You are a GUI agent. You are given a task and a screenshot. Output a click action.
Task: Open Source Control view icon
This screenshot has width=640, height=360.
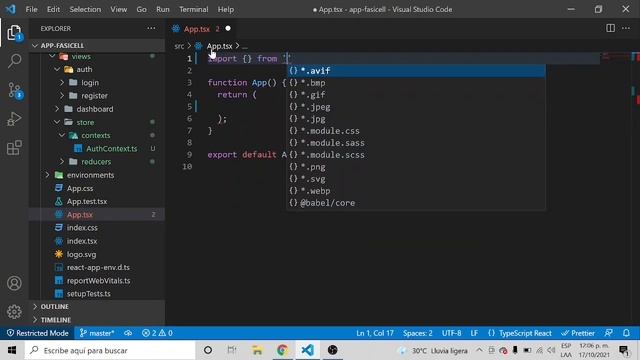coord(15,91)
